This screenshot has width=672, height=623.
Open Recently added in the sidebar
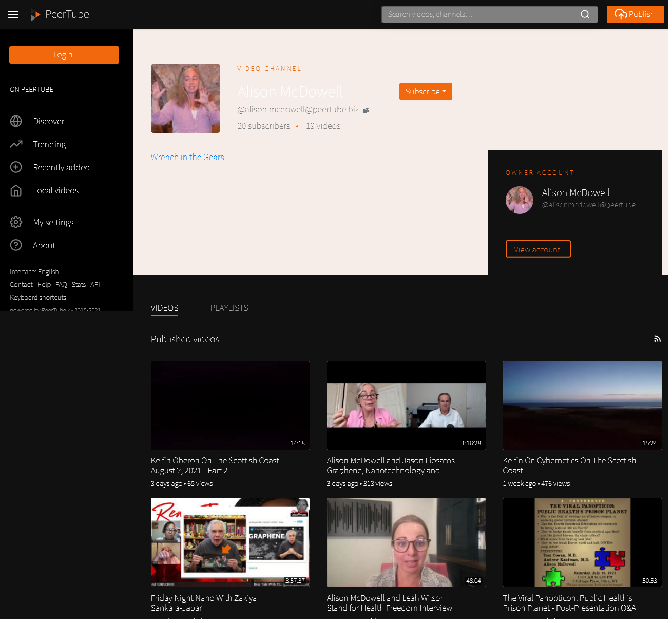coord(61,167)
